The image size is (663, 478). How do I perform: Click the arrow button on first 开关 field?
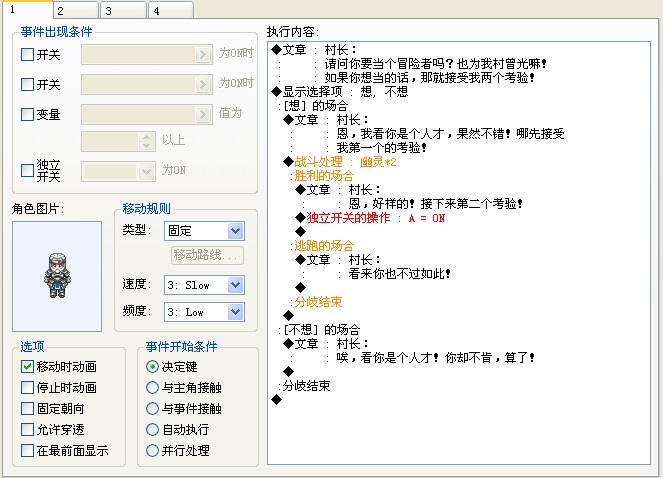click(x=203, y=54)
